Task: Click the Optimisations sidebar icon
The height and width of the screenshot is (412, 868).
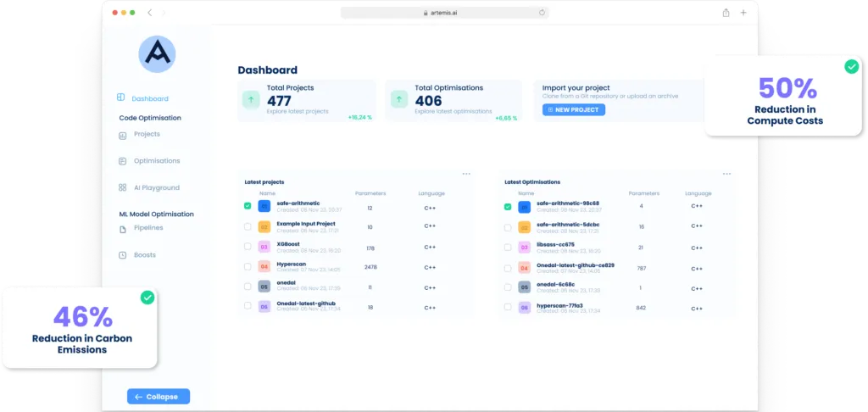Action: tap(122, 161)
